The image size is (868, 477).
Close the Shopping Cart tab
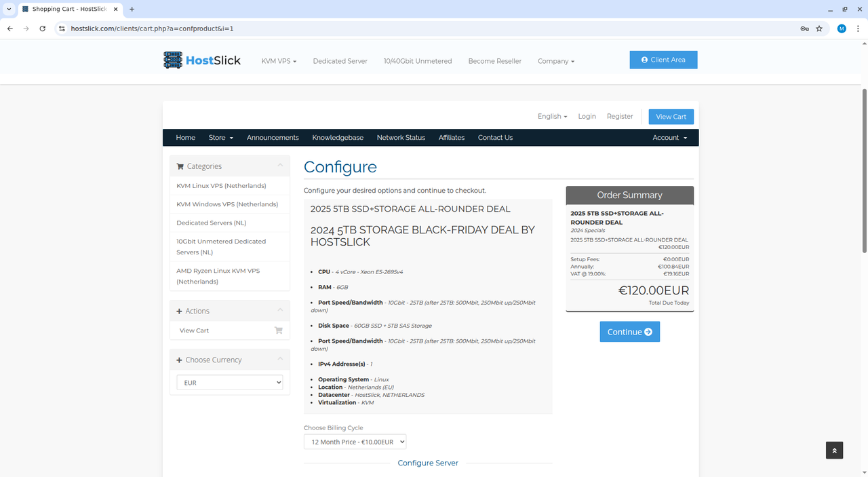coord(115,9)
